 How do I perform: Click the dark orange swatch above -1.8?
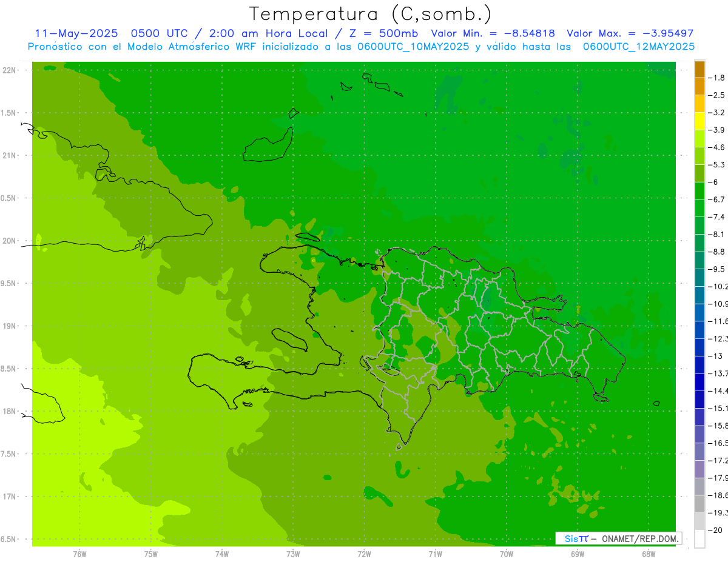tap(699, 69)
